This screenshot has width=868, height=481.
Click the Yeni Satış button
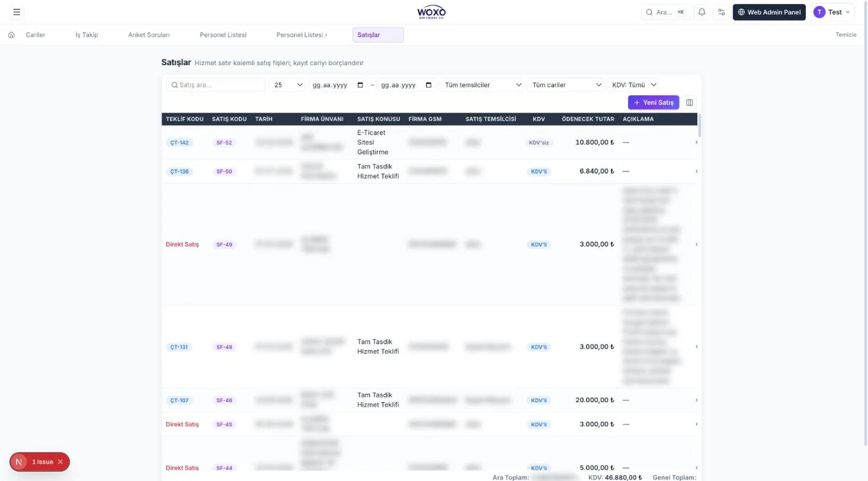pyautogui.click(x=654, y=102)
